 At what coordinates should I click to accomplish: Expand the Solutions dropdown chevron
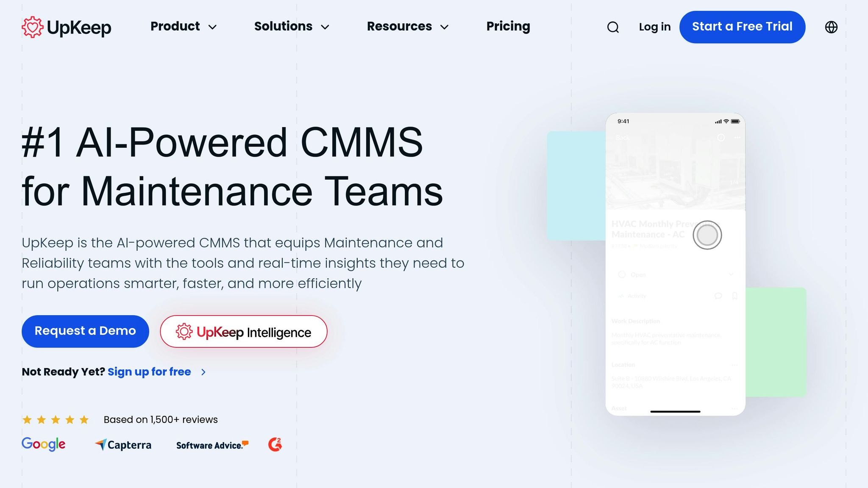click(325, 27)
